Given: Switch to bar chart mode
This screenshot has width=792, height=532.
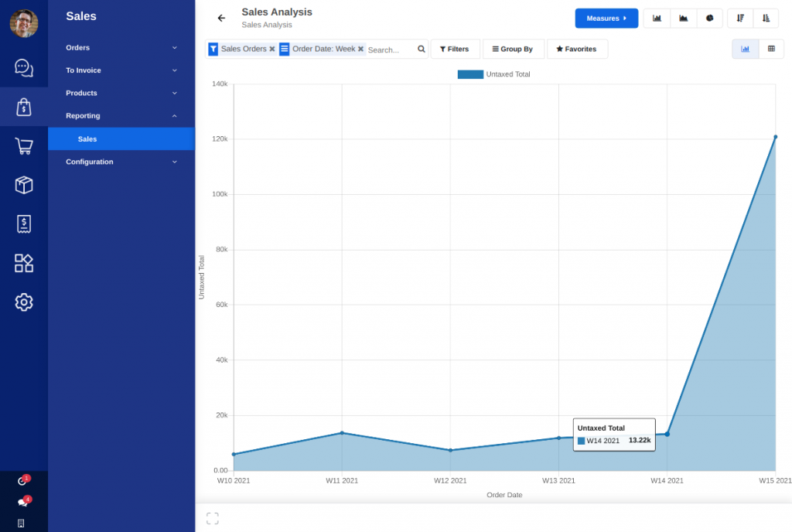Looking at the screenshot, I should (x=657, y=18).
